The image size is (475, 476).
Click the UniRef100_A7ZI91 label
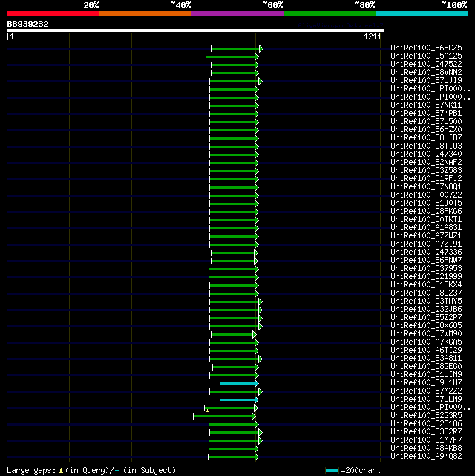[x=426, y=244]
